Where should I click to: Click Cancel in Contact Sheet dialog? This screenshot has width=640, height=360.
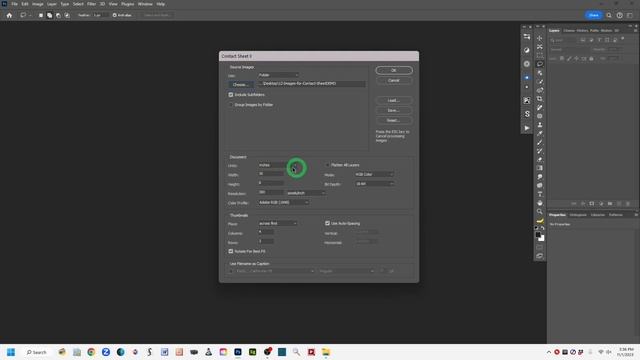pos(394,80)
